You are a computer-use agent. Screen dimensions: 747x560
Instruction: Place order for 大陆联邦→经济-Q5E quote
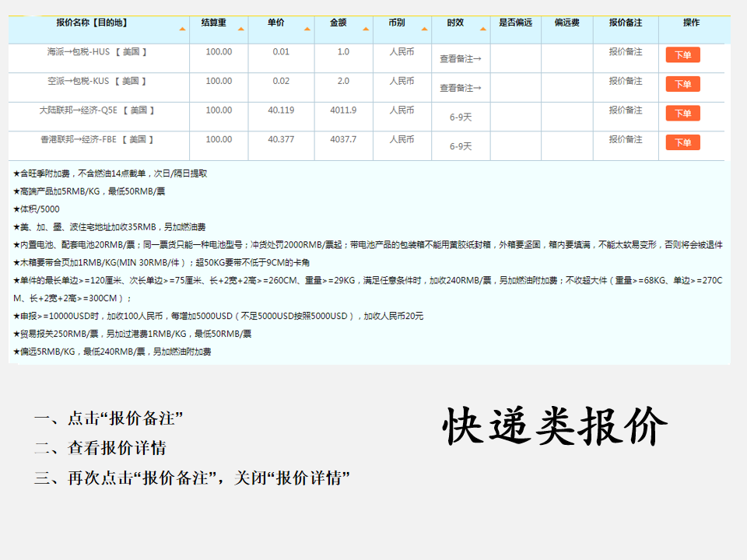(x=682, y=114)
